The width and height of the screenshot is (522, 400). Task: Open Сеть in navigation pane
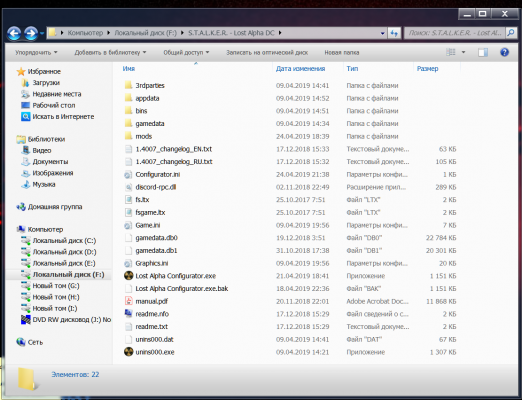coord(35,342)
